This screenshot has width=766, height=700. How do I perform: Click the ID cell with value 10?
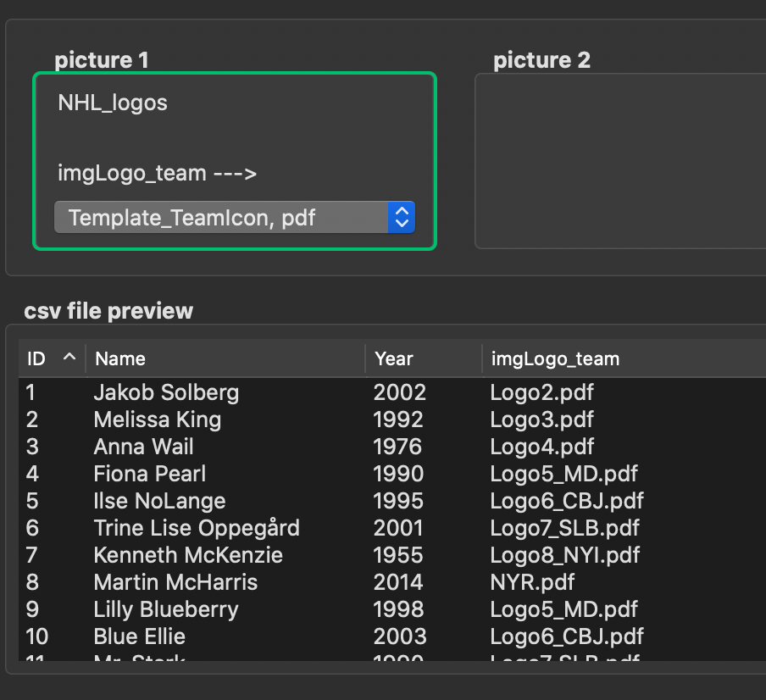tap(36, 636)
